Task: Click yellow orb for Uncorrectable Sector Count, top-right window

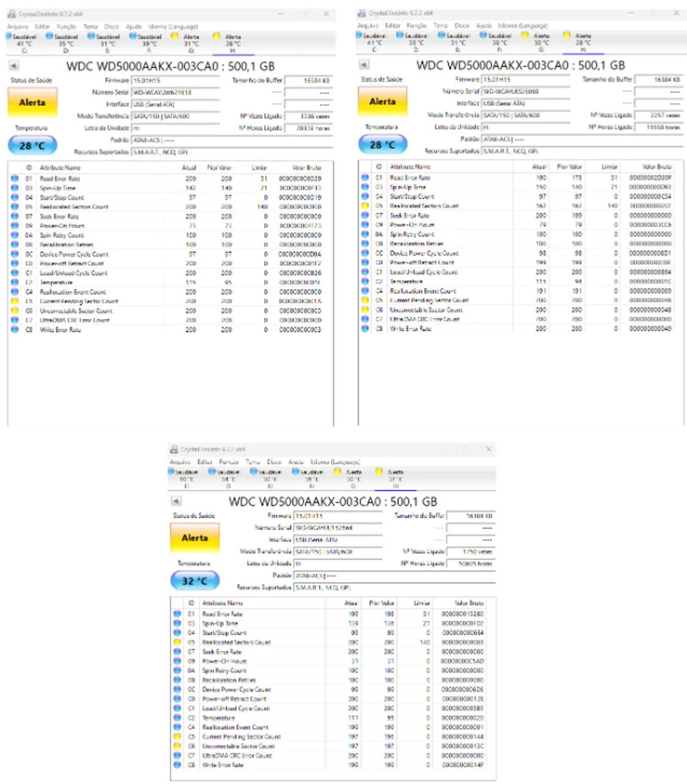Action: click(365, 310)
